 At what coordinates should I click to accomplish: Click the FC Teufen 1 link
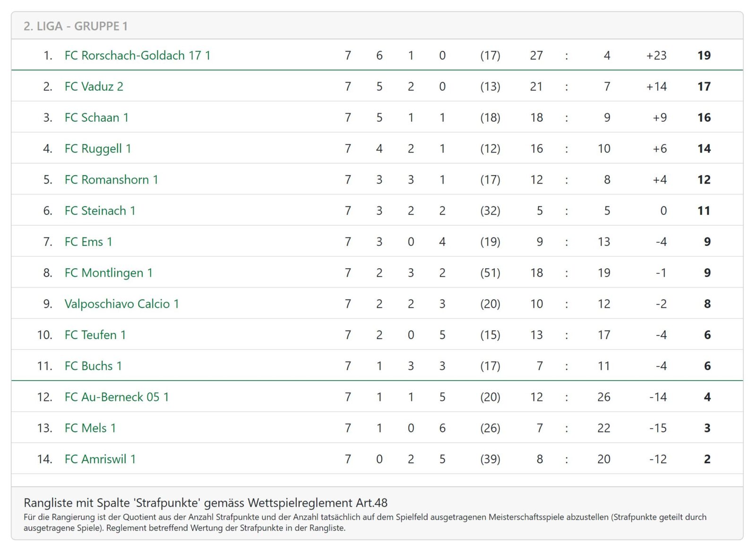click(95, 335)
